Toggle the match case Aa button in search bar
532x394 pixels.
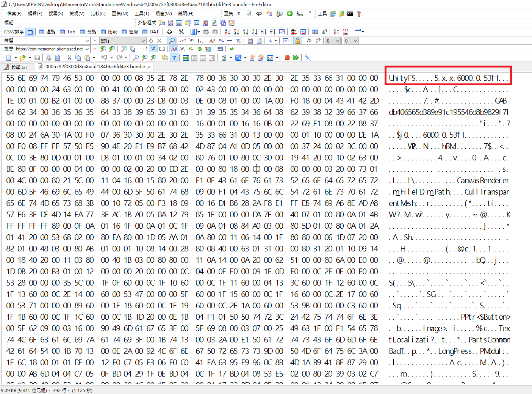[x=174, y=49]
